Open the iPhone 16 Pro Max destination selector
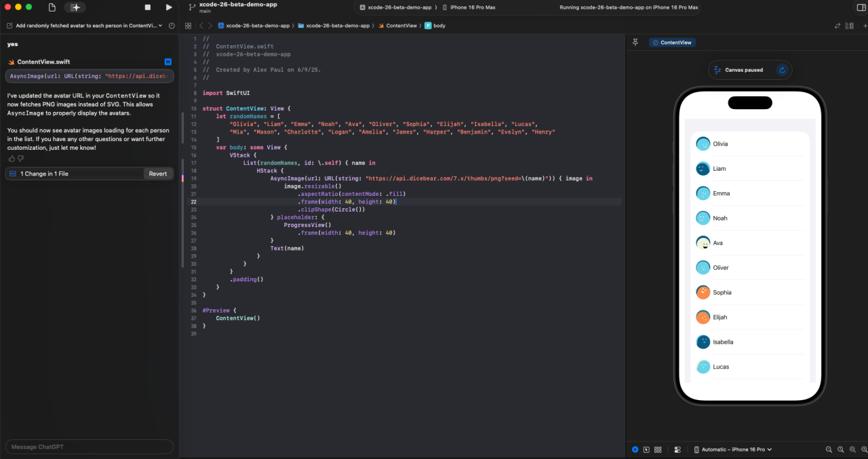This screenshot has width=868, height=459. coord(469,7)
